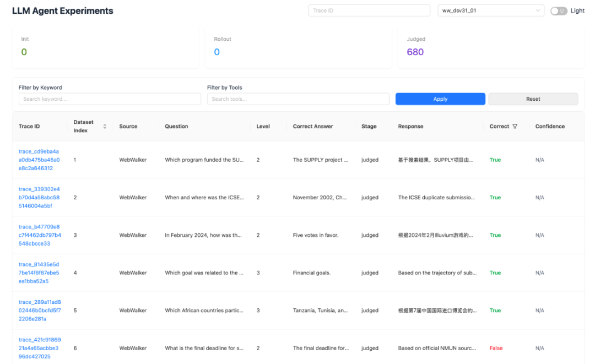
Task: Toggle the Light theme switch
Action: (x=559, y=11)
